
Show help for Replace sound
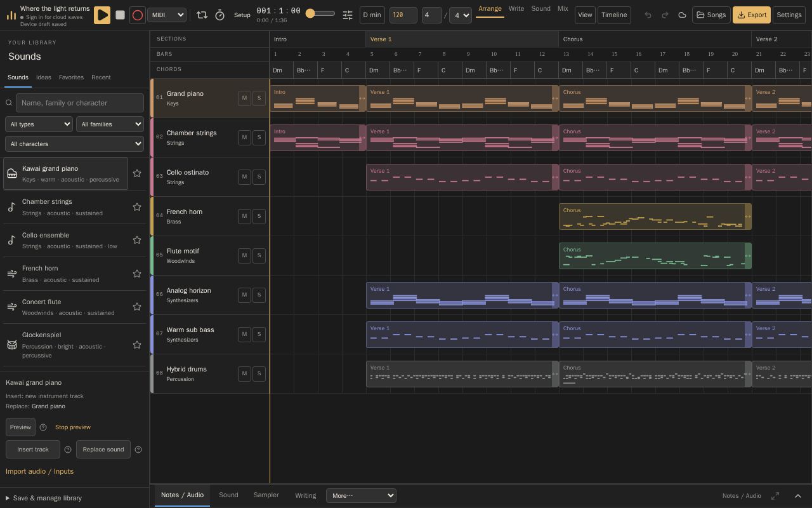[x=138, y=450]
